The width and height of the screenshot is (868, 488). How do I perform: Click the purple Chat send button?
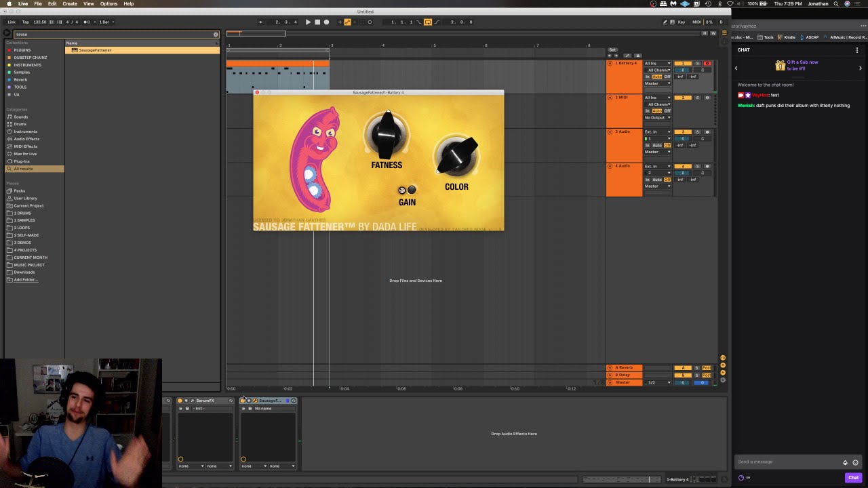[x=853, y=477]
